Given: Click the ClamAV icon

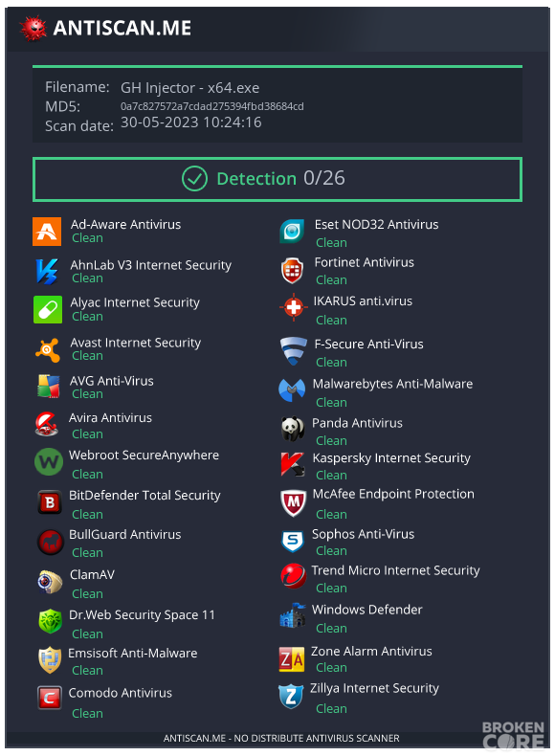Looking at the screenshot, I should [x=50, y=582].
